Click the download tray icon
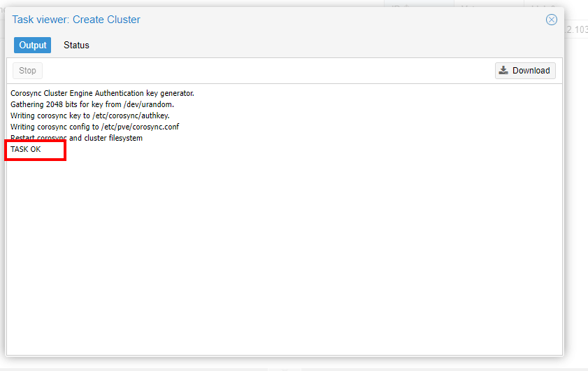The height and width of the screenshot is (371, 588). point(503,70)
